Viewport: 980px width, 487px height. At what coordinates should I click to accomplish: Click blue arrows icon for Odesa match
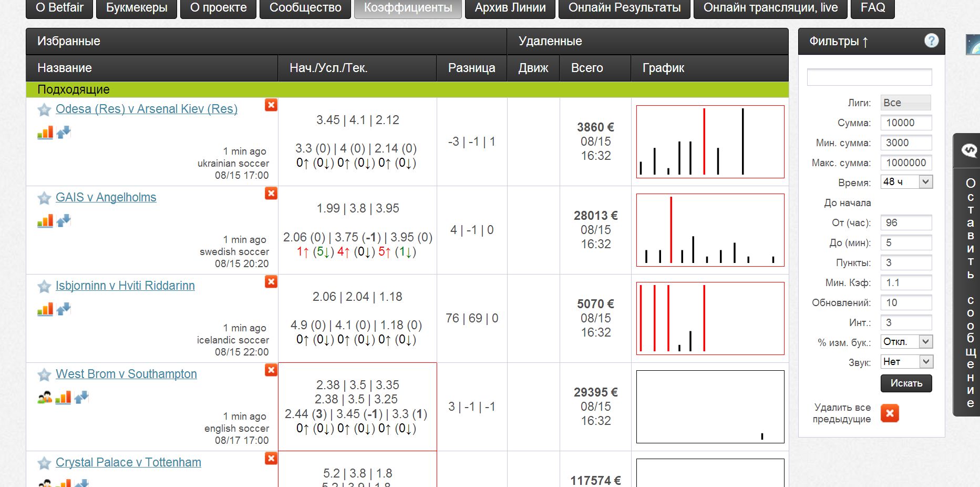(x=64, y=133)
